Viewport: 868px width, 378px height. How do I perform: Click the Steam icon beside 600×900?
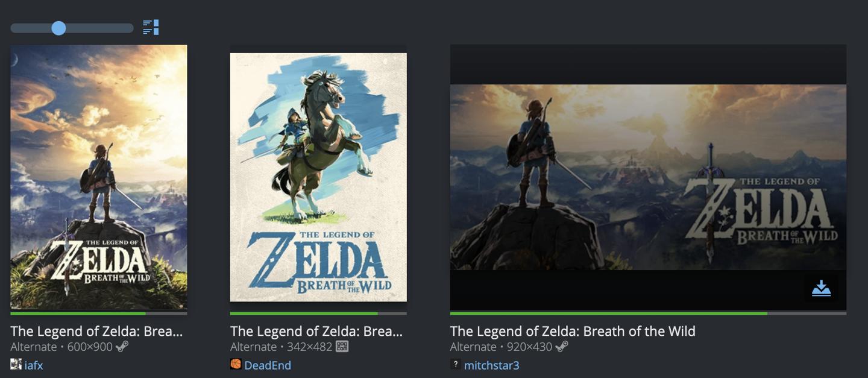pyautogui.click(x=122, y=347)
